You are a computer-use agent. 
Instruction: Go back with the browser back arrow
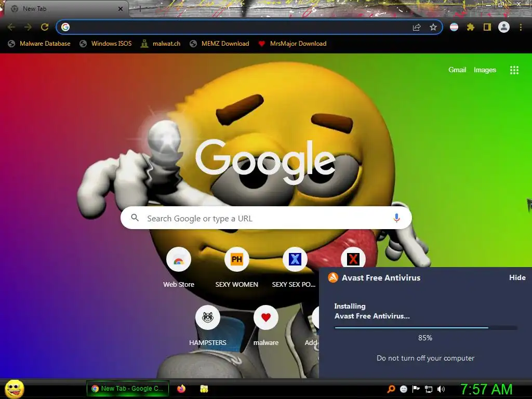(11, 27)
